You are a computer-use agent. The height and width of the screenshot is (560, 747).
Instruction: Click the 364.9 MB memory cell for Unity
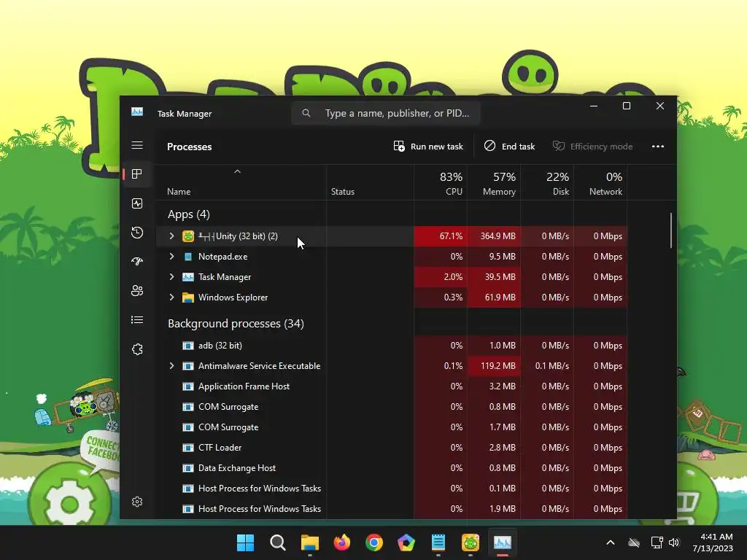(x=494, y=236)
